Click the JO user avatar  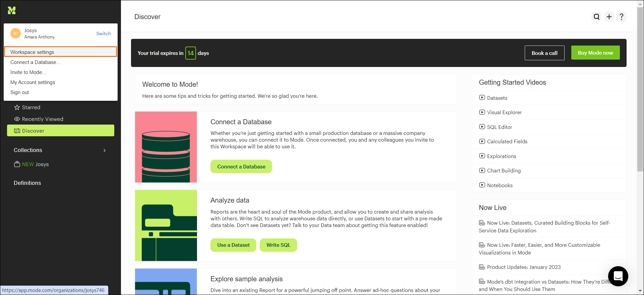(15, 33)
